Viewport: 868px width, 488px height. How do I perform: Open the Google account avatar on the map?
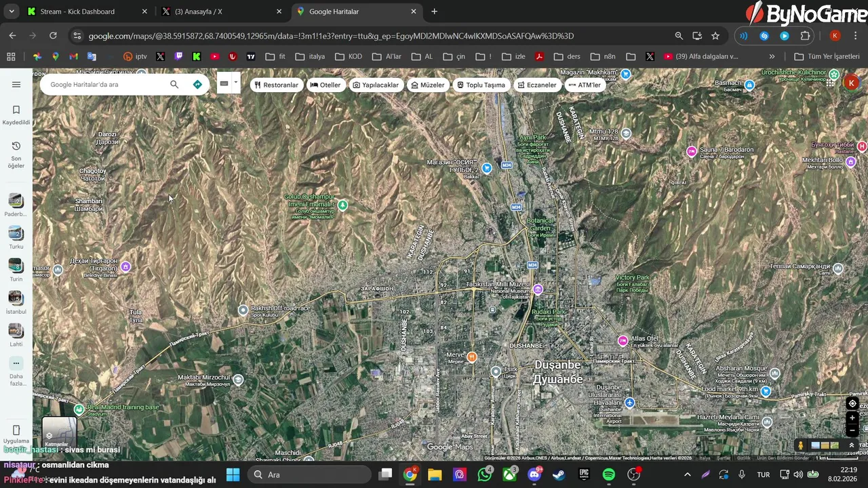(x=851, y=82)
